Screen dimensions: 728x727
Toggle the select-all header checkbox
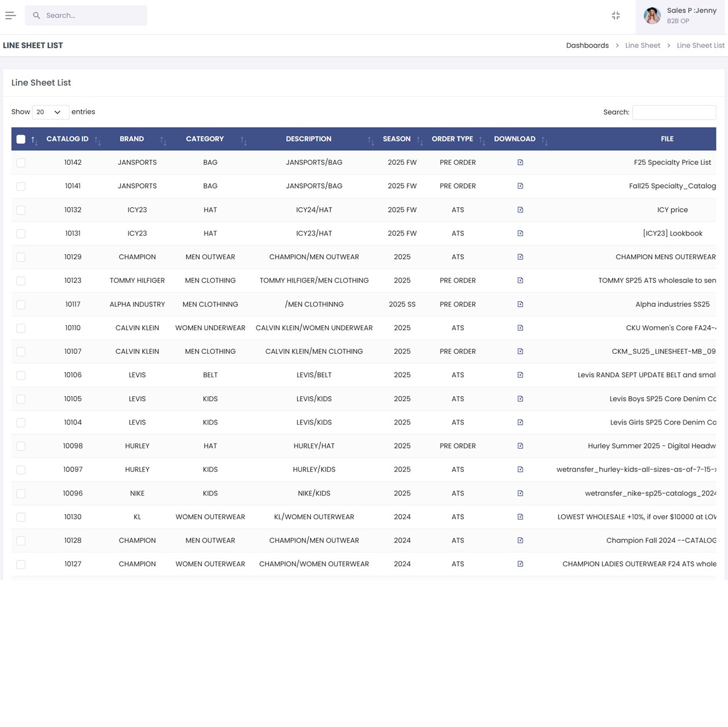21,139
